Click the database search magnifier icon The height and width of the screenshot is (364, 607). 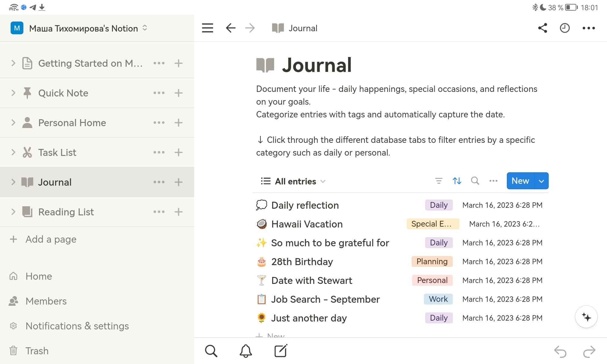475,181
